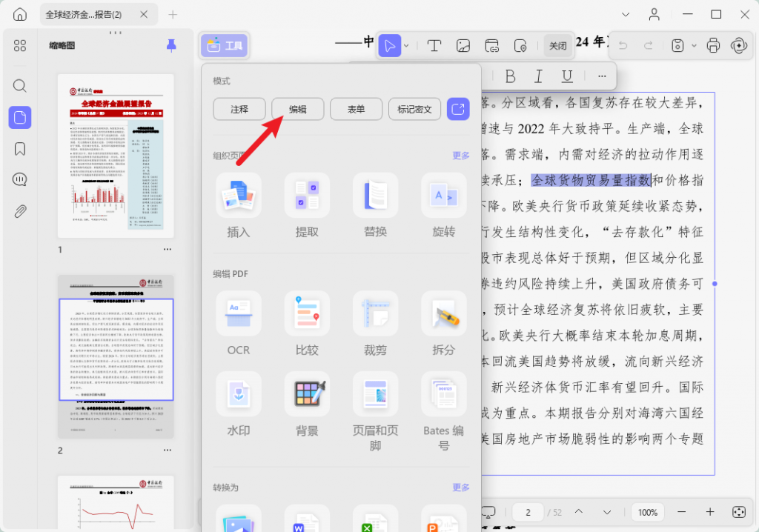
Task: Select the Add Text tool in the toolbar
Action: 434,45
